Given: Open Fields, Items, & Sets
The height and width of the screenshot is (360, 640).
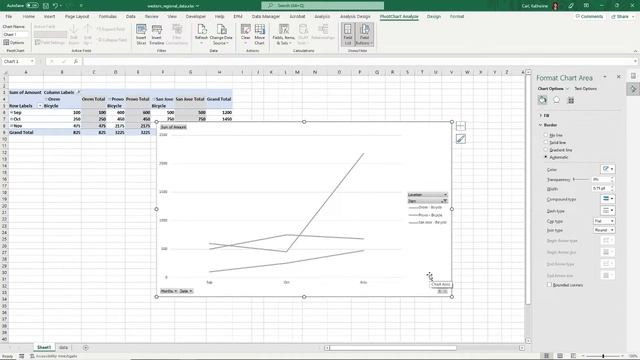Looking at the screenshot, I should (284, 34).
